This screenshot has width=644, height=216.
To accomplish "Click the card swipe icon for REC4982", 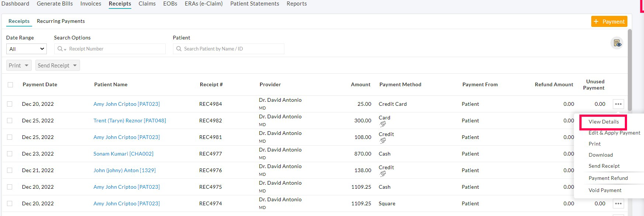I will point(383,124).
